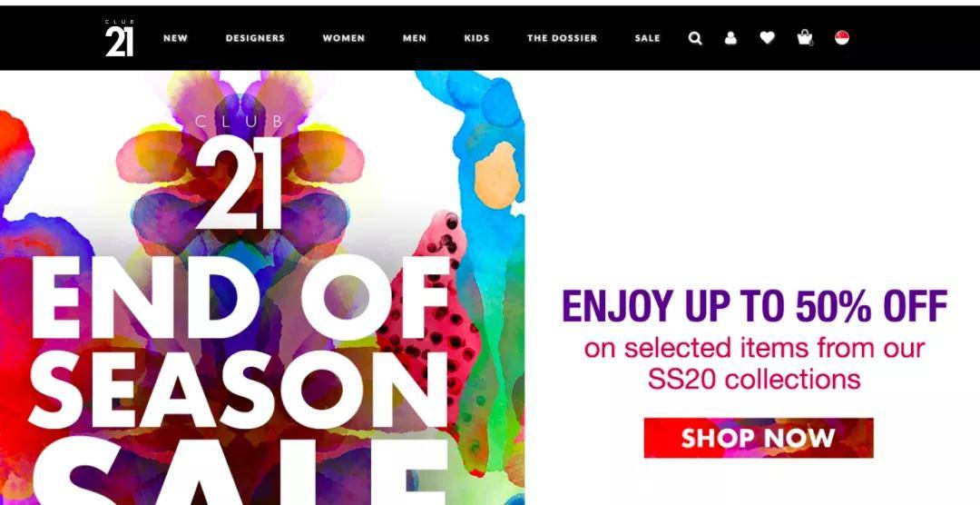Open the WOMEN menu

pyautogui.click(x=344, y=38)
